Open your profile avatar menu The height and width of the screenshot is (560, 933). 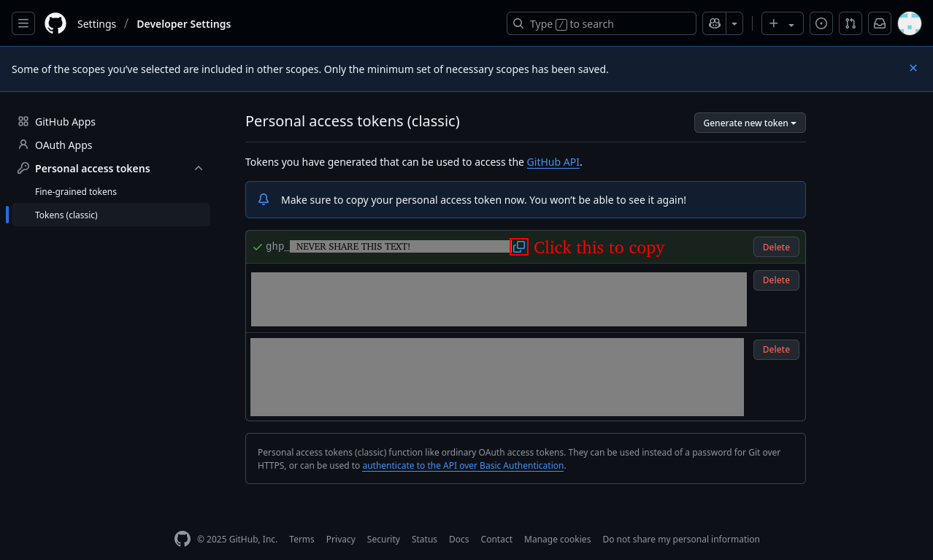pos(909,23)
